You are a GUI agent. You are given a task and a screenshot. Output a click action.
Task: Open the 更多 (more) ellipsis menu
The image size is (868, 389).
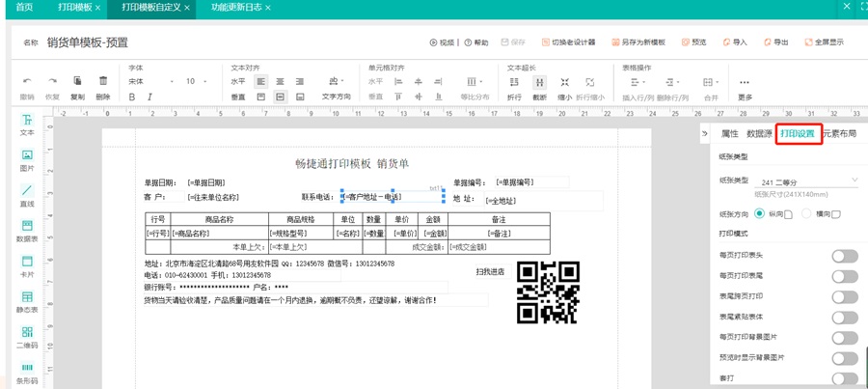point(745,83)
